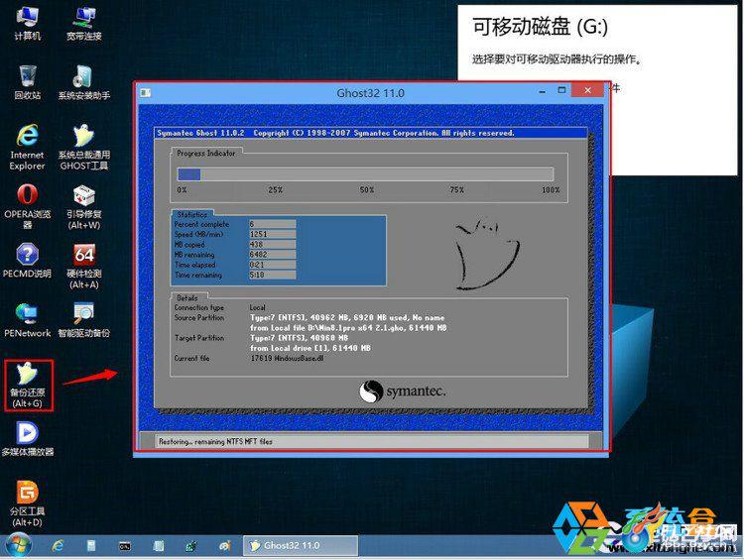The width and height of the screenshot is (744, 560).
Task: Open 系统总裁通用 GHOST工具 icon
Action: (x=84, y=147)
